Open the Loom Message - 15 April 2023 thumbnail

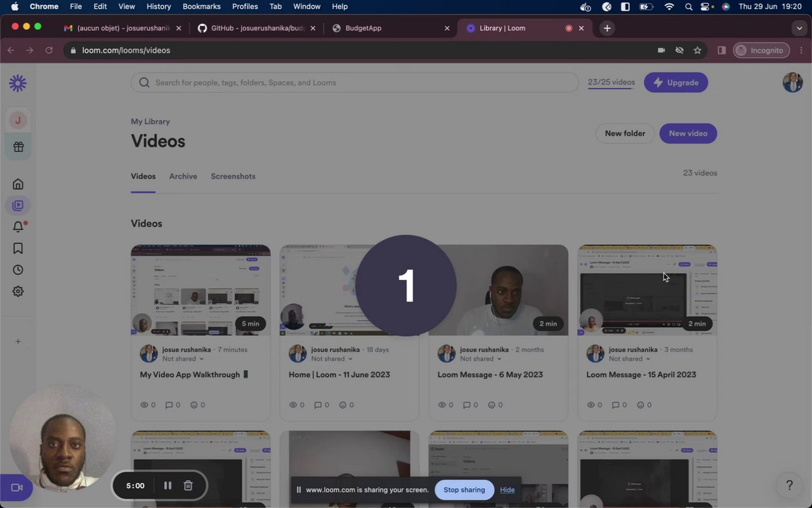pyautogui.click(x=647, y=290)
